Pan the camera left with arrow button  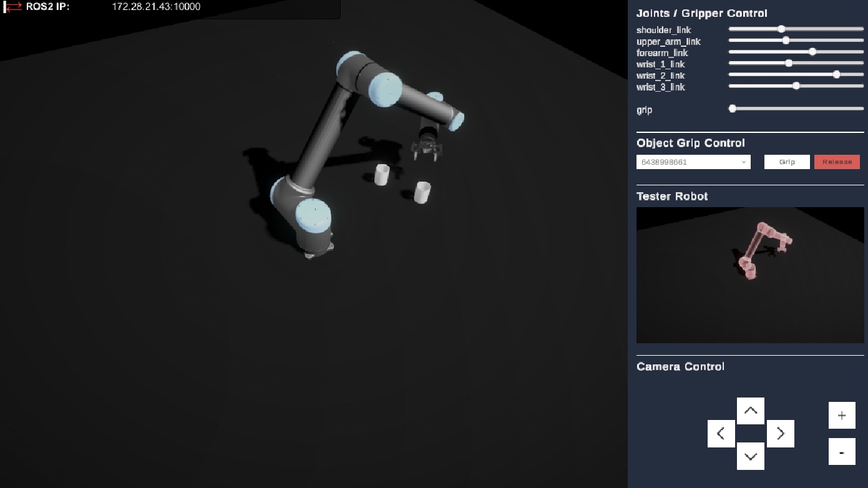click(721, 434)
